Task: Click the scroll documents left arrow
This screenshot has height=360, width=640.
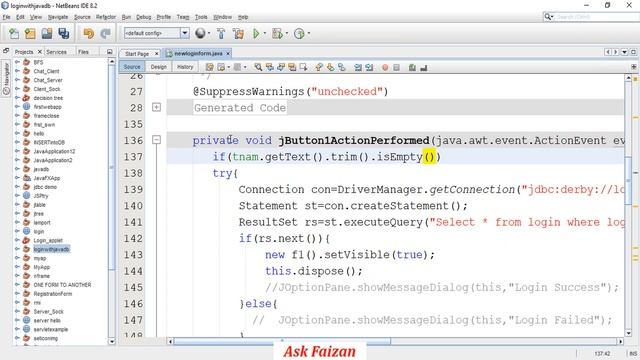Action: click(608, 52)
